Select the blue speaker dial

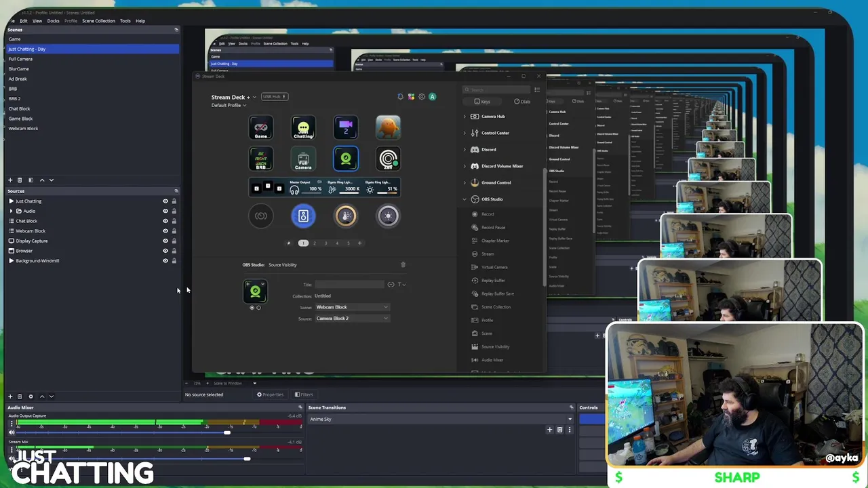(303, 216)
